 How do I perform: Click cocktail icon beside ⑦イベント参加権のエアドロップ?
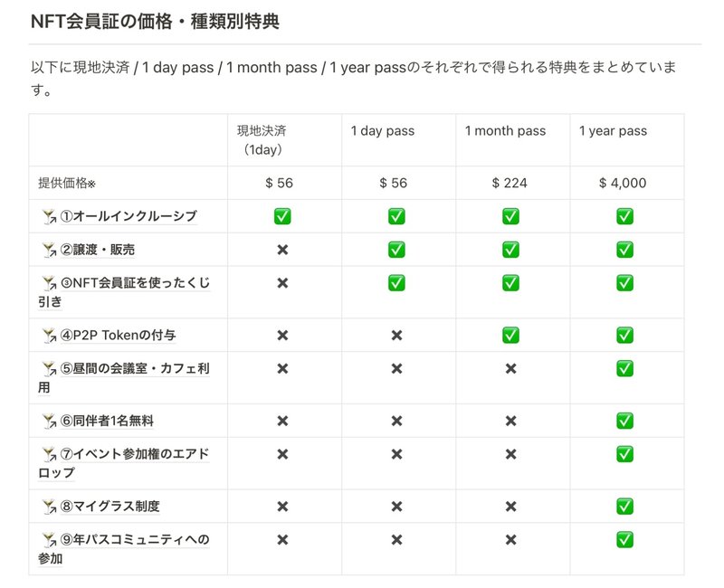pyautogui.click(x=49, y=454)
